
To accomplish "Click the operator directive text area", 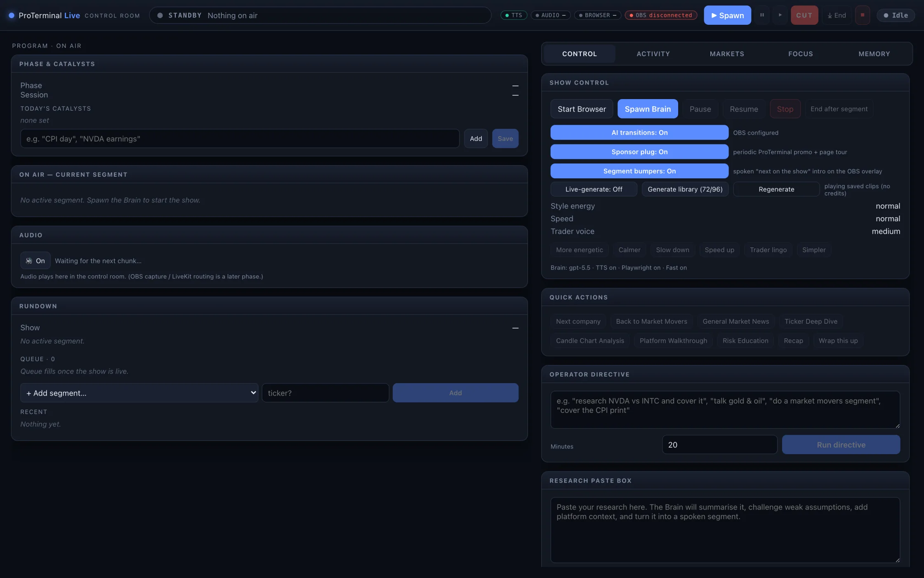I will click(725, 410).
